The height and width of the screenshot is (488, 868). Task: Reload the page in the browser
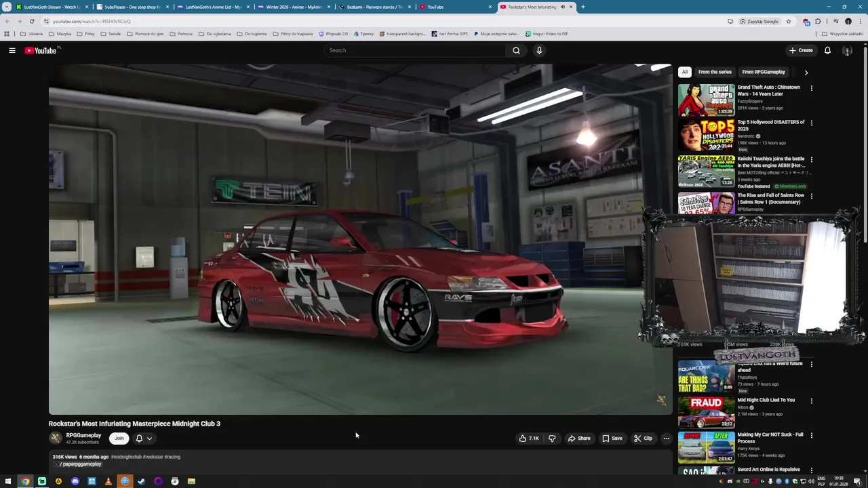[31, 21]
